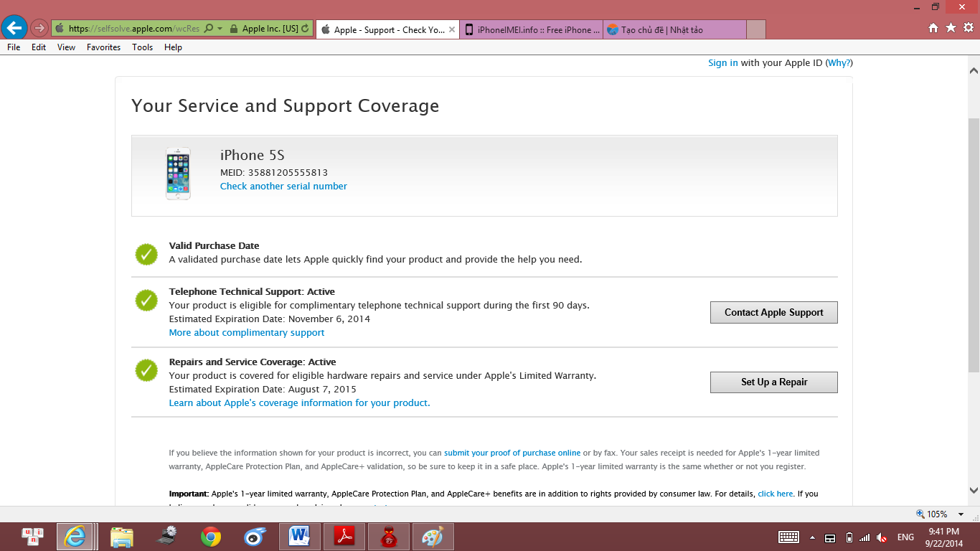The image size is (980, 551).
Task: Open More about complimentary support link
Action: [x=246, y=333]
